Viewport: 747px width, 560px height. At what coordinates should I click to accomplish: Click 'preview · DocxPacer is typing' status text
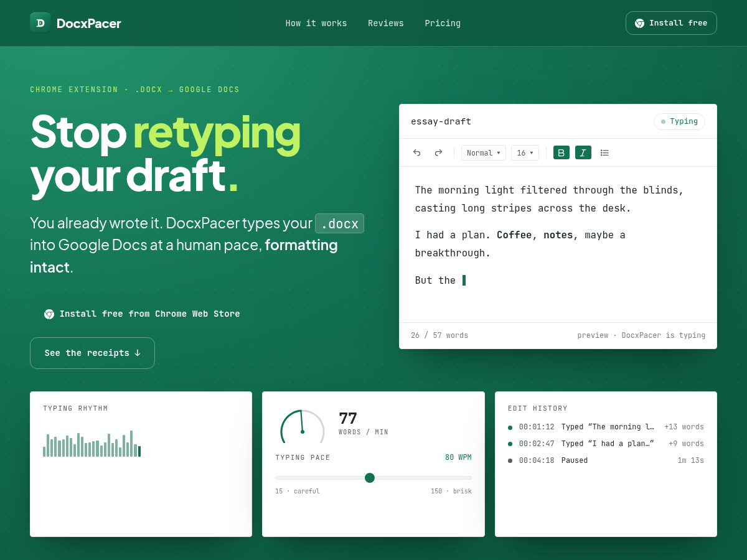641,335
